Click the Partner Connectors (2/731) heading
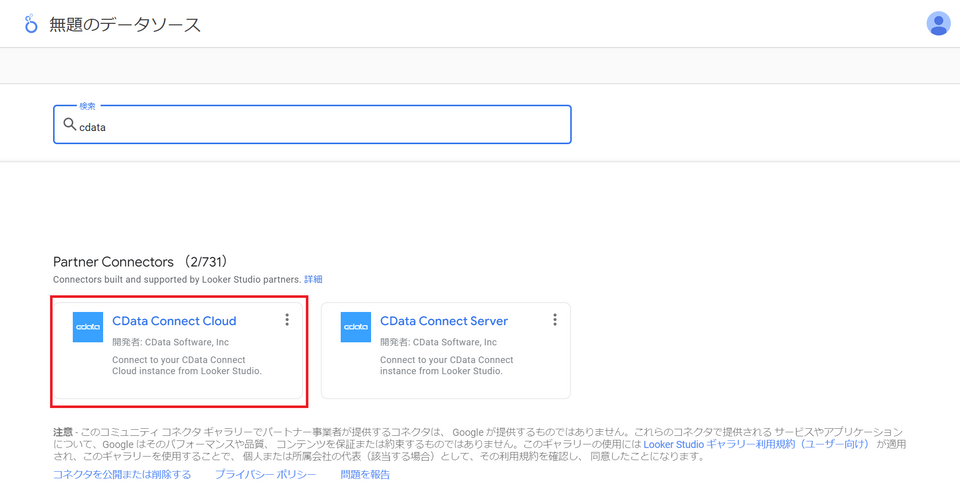Viewport: 960px width, 490px height. click(x=141, y=262)
